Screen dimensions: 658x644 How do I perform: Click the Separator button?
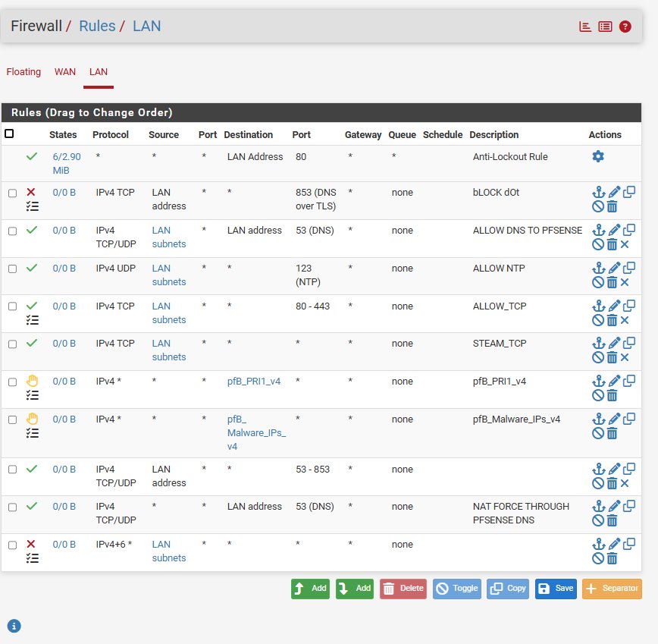(612, 589)
